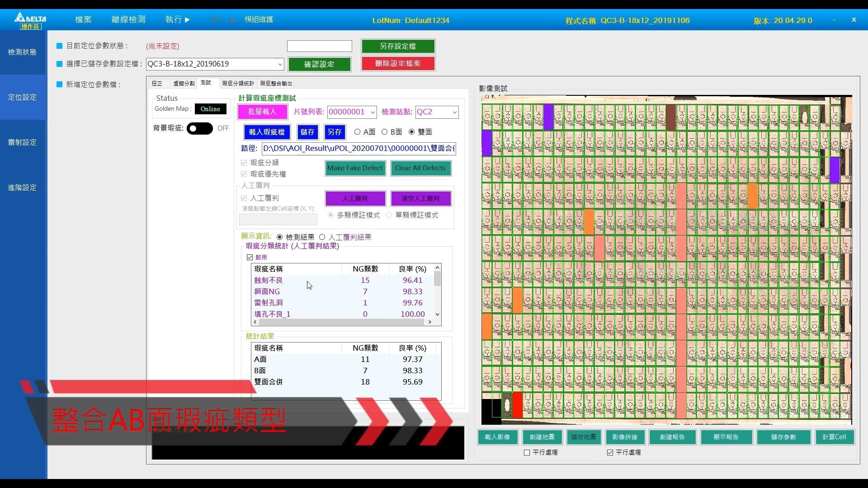Click the purple cell on wafer map
The image size is (868, 488).
[548, 117]
